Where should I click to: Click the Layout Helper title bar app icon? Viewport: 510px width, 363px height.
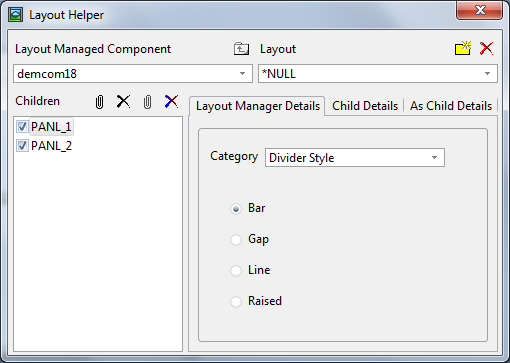pyautogui.click(x=15, y=15)
